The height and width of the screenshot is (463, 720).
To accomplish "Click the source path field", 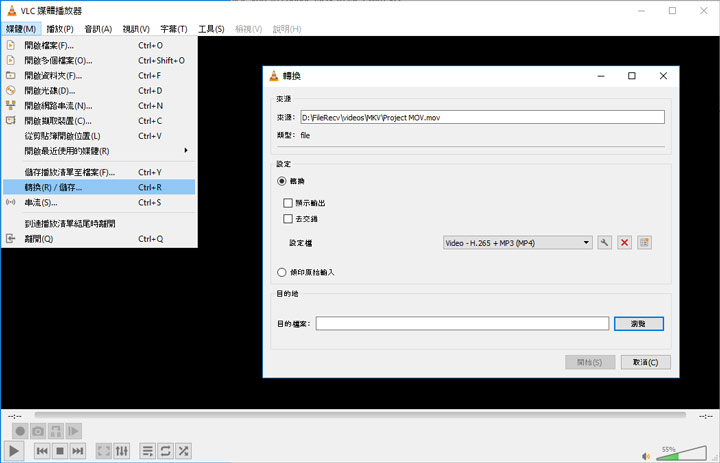I will [x=483, y=117].
